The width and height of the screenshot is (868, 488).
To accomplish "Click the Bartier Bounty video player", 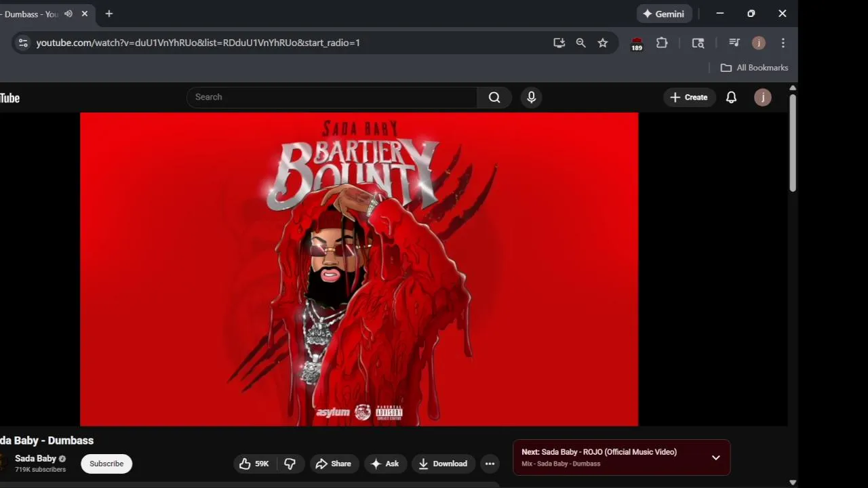I will click(359, 269).
